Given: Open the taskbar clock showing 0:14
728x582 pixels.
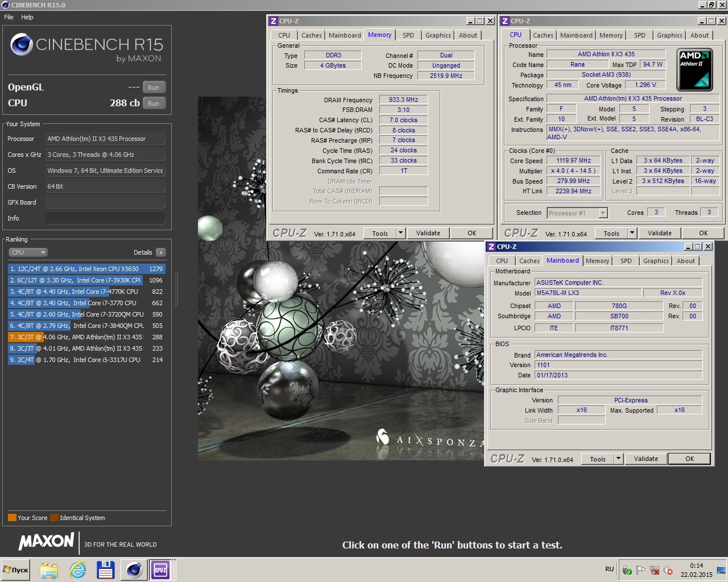Looking at the screenshot, I should pyautogui.click(x=696, y=570).
